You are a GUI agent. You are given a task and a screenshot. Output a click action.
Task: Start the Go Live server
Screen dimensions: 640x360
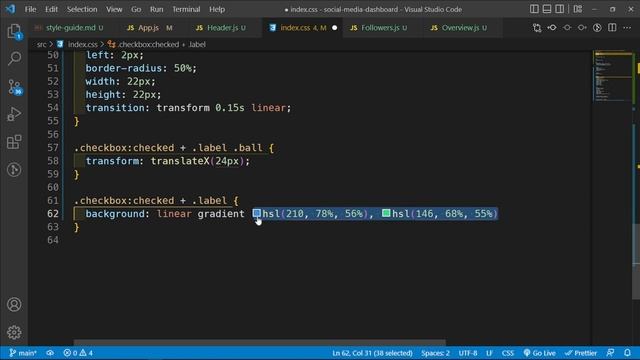pos(540,353)
